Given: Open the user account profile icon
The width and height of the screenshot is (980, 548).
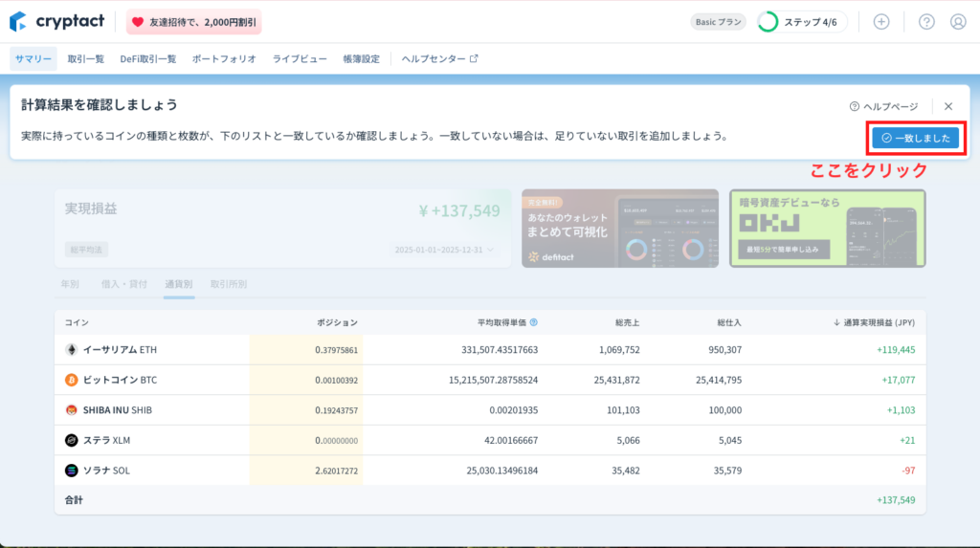Looking at the screenshot, I should 958,22.
